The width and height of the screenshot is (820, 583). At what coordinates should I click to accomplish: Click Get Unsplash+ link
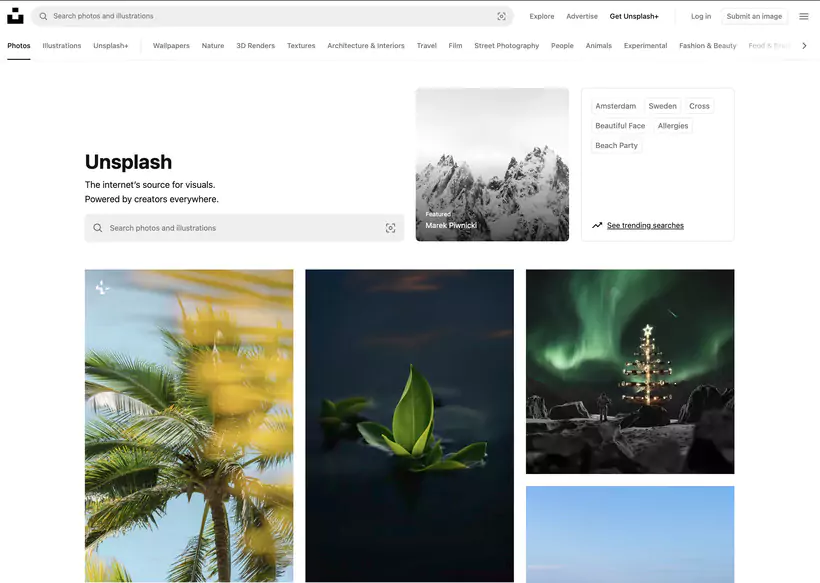point(634,16)
